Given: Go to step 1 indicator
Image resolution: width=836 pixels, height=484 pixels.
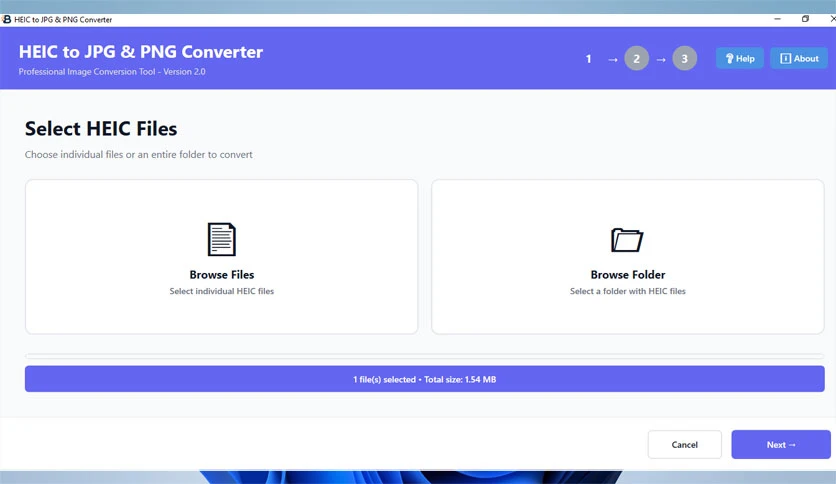Looking at the screenshot, I should pyautogui.click(x=589, y=59).
